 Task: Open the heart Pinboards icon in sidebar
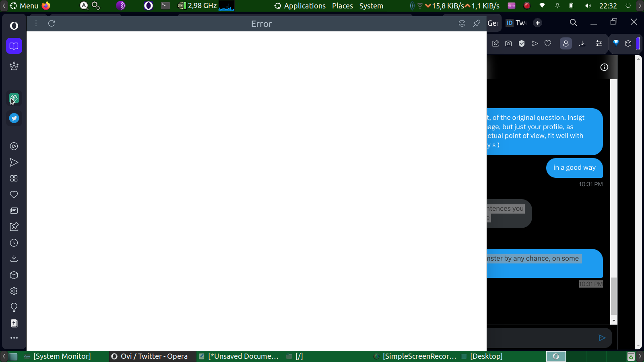point(14,195)
